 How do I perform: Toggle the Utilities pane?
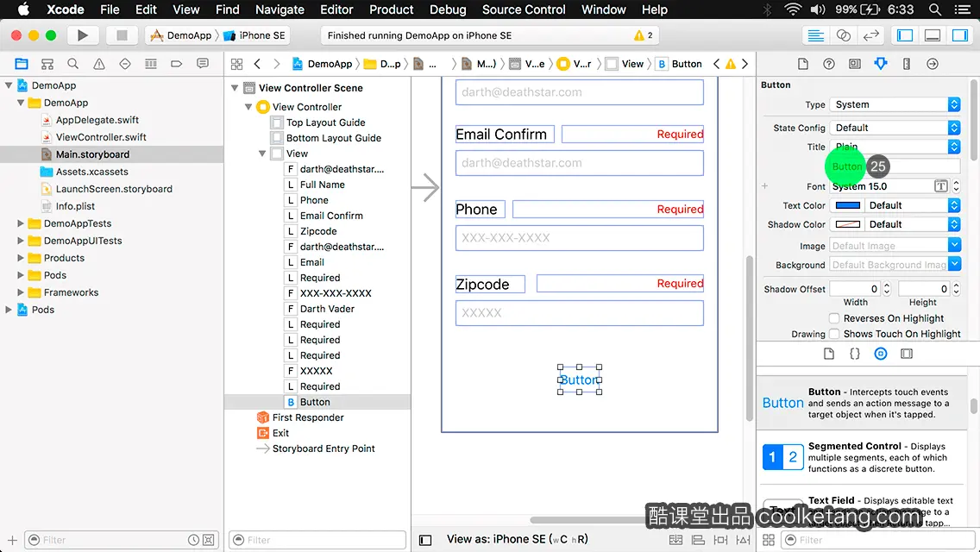click(960, 35)
